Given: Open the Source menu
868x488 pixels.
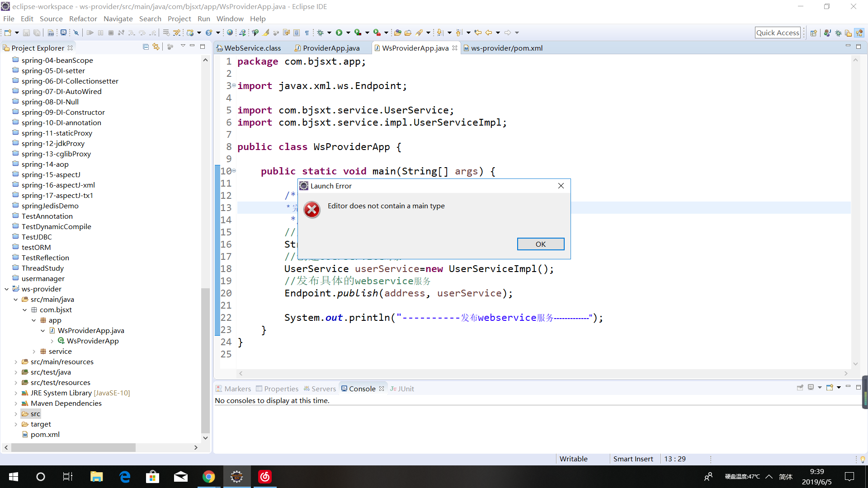Looking at the screenshot, I should point(51,19).
